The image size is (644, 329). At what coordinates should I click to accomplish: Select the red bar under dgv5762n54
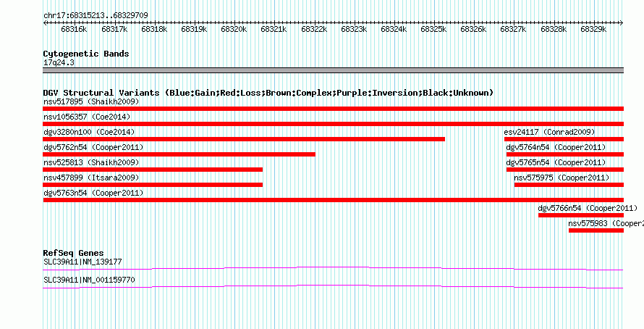click(x=179, y=154)
